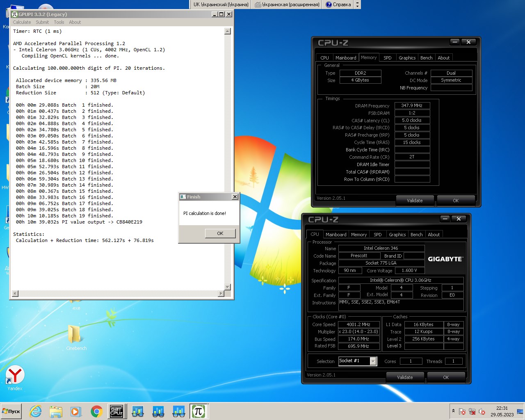Maximize the GPUPI window

[x=221, y=14]
